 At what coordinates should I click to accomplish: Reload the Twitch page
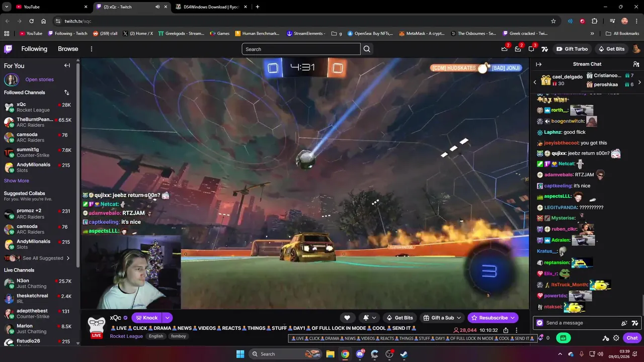[x=31, y=21]
